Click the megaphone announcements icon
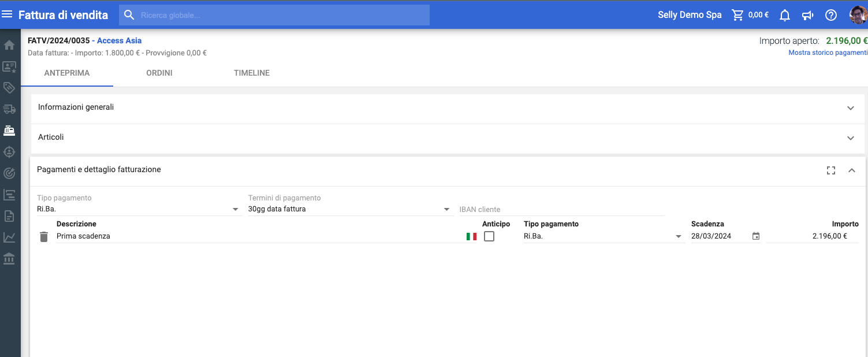Image resolution: width=868 pixels, height=357 pixels. 808,15
